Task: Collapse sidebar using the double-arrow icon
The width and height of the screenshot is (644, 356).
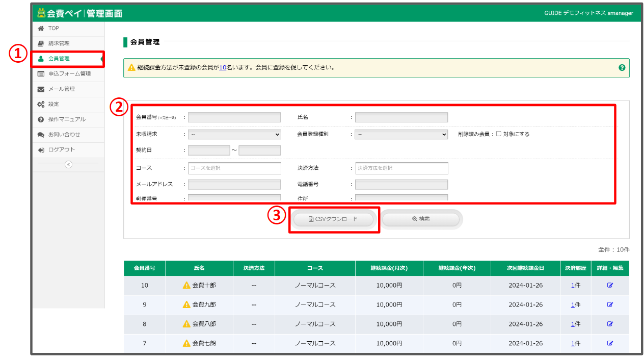Action: [x=68, y=164]
